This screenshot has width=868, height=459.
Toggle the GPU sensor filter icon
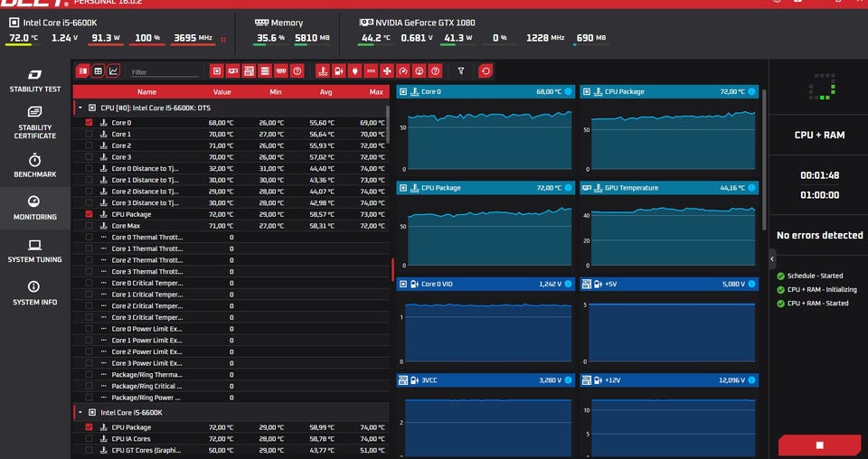pos(232,70)
